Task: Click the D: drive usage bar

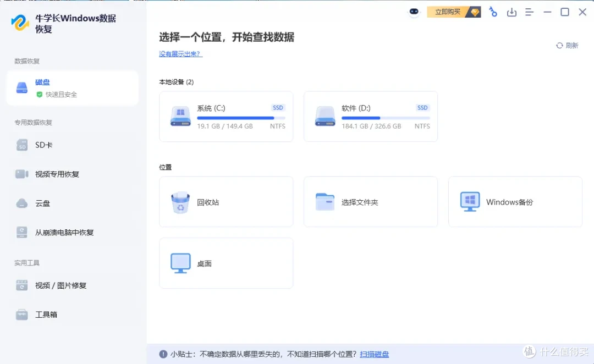Action: (386, 118)
